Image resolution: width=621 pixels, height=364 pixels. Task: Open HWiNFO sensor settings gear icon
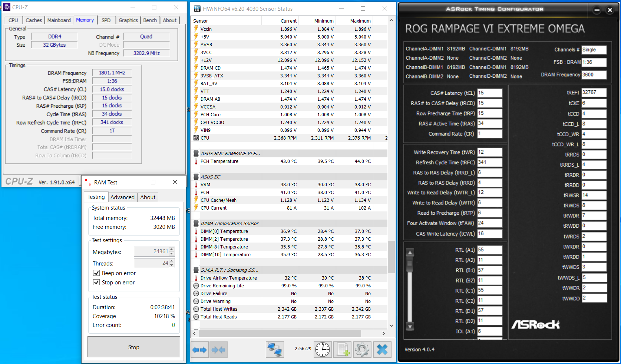[x=362, y=350]
